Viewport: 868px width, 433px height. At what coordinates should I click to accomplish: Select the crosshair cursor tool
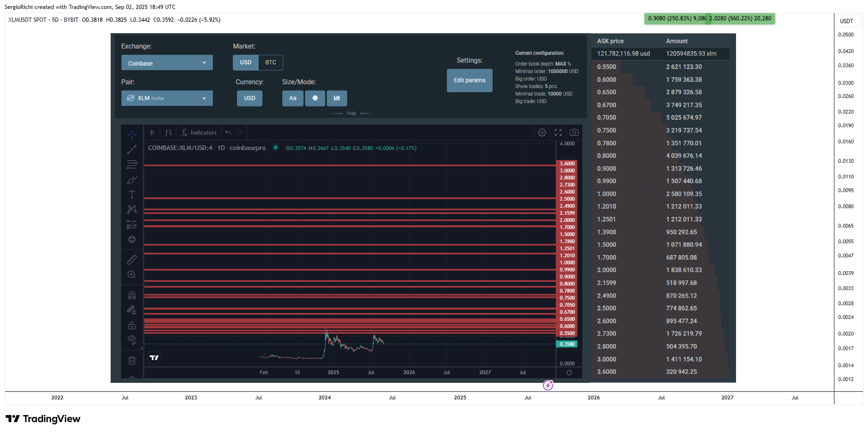pyautogui.click(x=132, y=134)
